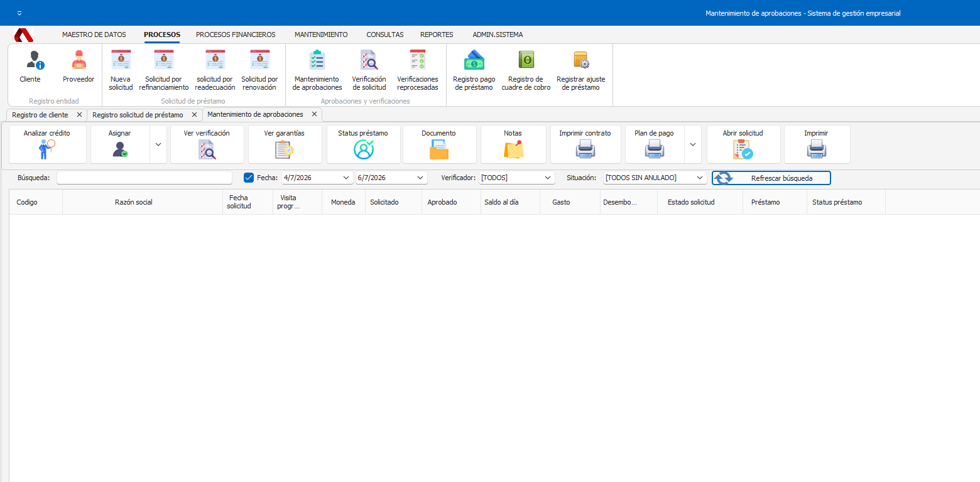Close Mantenimiento de aprobaciones tab
This screenshot has width=980, height=482.
coord(314,114)
